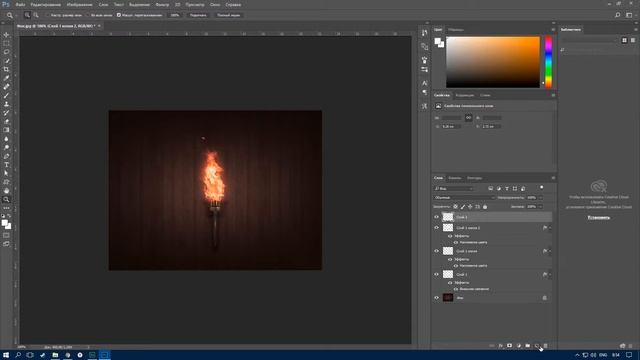Open the fill slider dropdown arrow
The width and height of the screenshot is (640, 360).
point(541,207)
